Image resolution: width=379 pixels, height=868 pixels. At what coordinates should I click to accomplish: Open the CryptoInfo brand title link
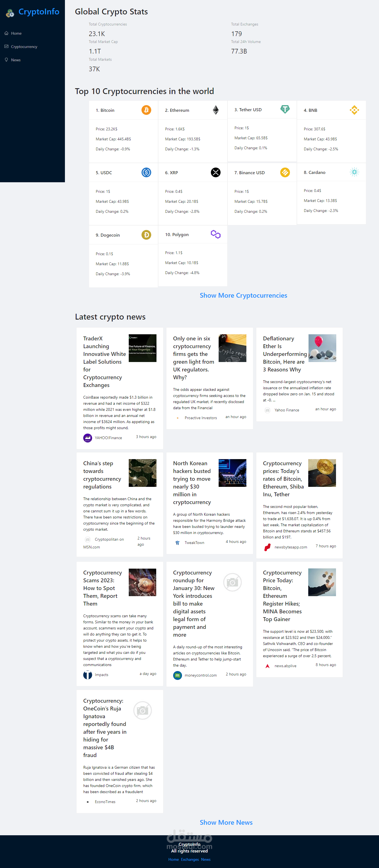[39, 12]
